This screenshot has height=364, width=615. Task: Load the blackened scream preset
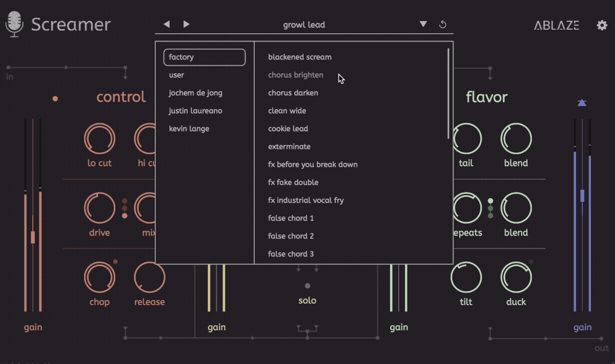pyautogui.click(x=300, y=57)
